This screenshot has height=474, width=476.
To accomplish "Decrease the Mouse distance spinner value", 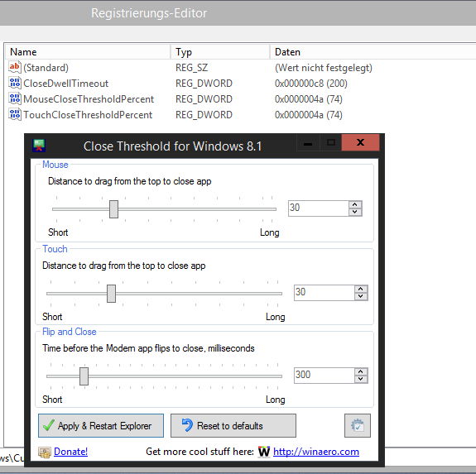I will click(355, 212).
